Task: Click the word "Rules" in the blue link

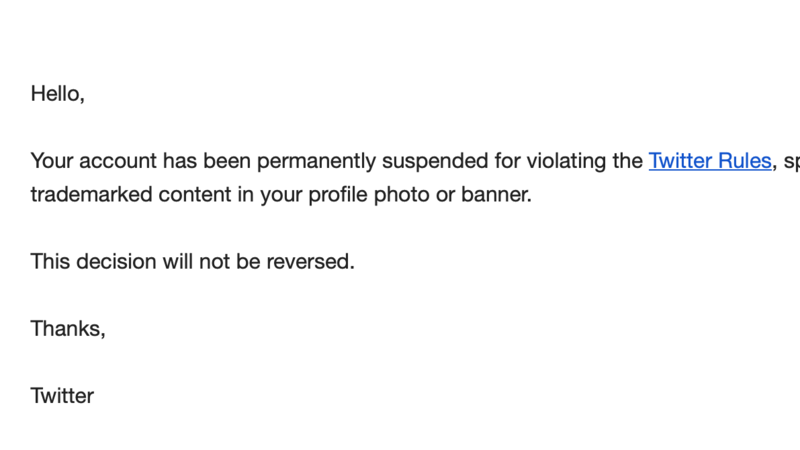Action: pyautogui.click(x=744, y=161)
